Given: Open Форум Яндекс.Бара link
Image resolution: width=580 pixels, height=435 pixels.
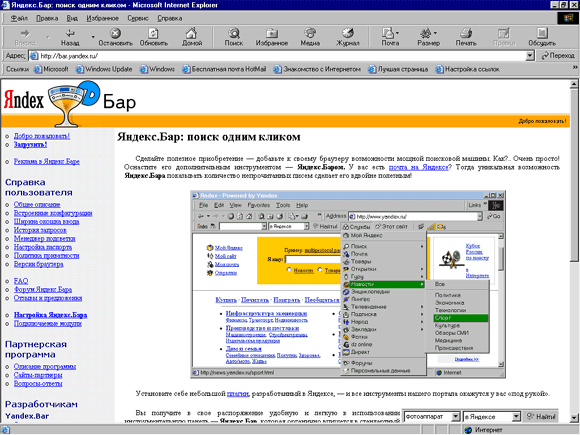Looking at the screenshot, I should coord(43,290).
